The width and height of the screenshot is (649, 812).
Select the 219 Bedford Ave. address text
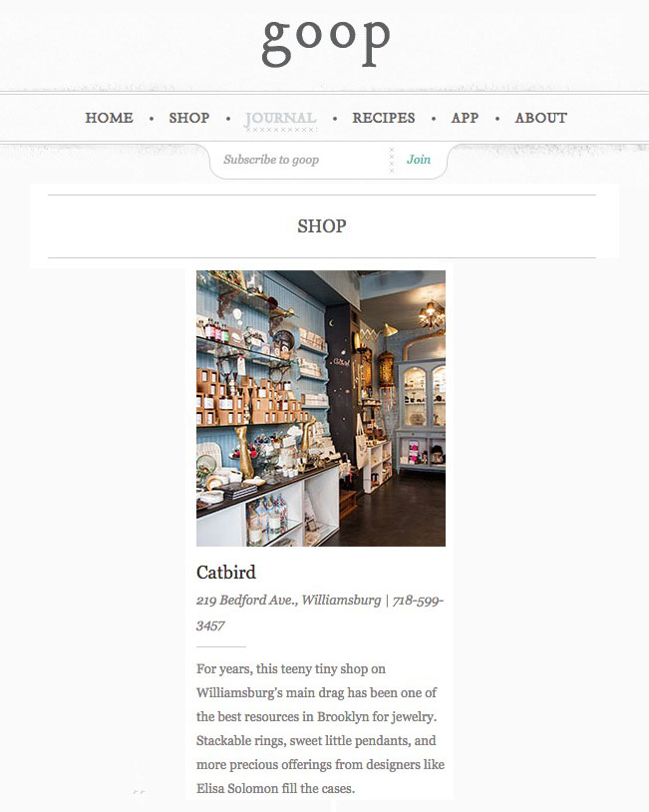coord(247,601)
